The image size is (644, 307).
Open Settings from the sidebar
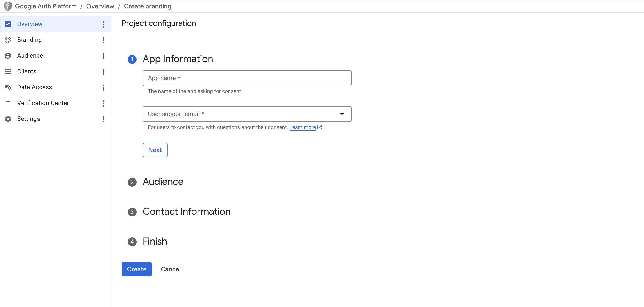pos(55,119)
